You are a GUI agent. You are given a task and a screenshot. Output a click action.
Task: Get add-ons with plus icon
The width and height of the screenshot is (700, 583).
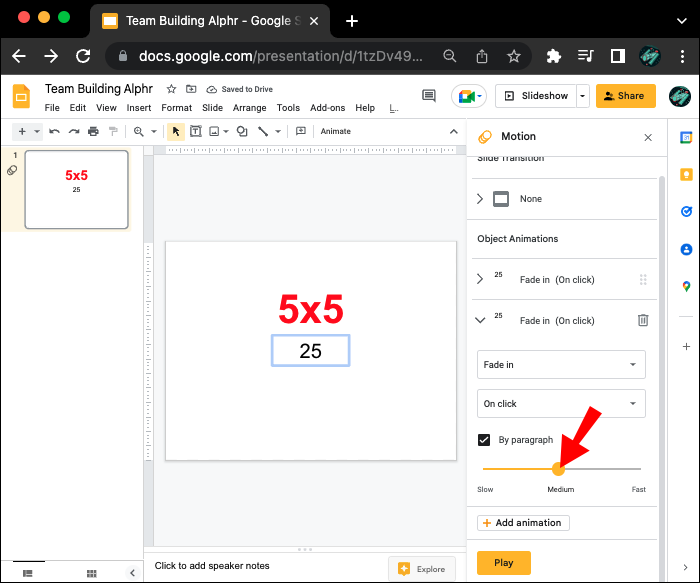click(686, 346)
